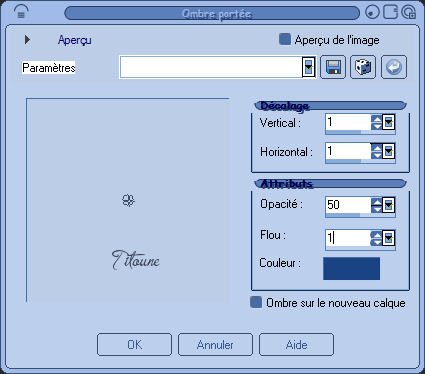Click the slider bar under Vertical field
Image resolution: width=425 pixels, height=374 pixels.
360,133
